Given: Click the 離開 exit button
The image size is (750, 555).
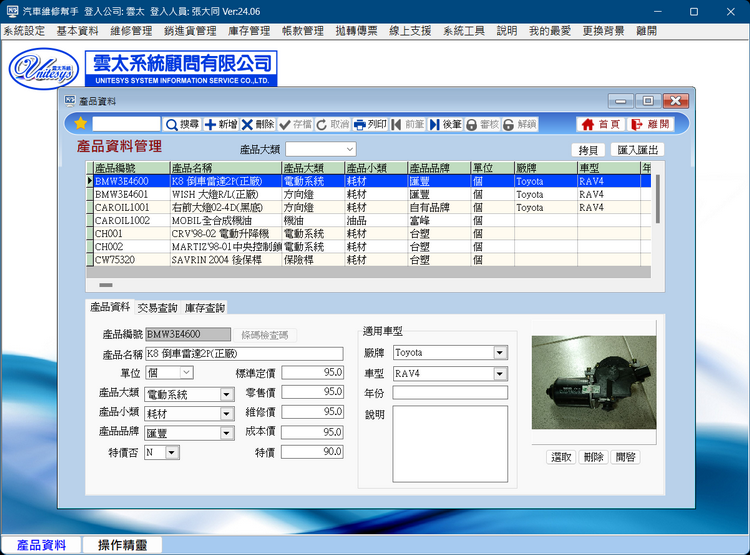Looking at the screenshot, I should (x=650, y=124).
